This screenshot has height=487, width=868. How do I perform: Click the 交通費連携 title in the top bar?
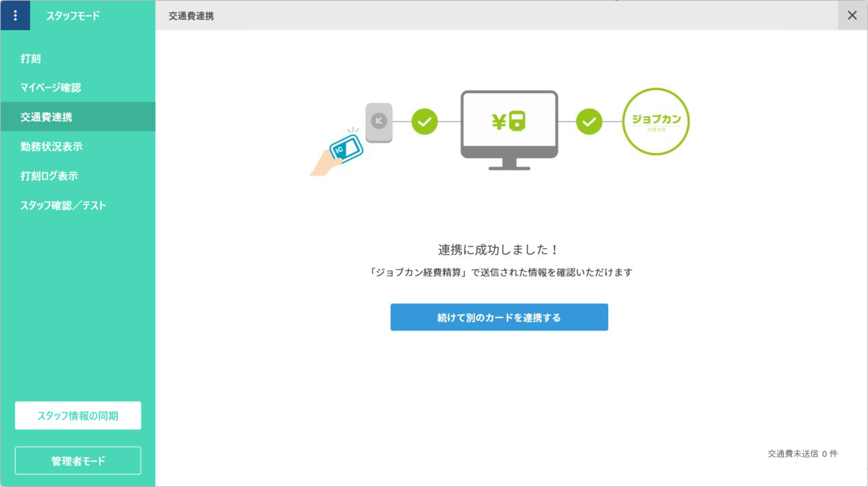[191, 16]
